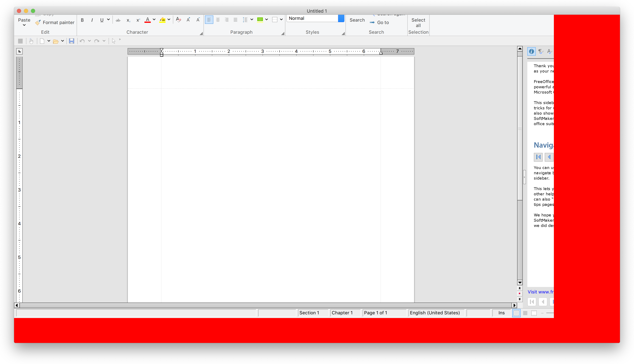The height and width of the screenshot is (364, 634).
Task: Toggle italic formatting
Action: click(92, 20)
